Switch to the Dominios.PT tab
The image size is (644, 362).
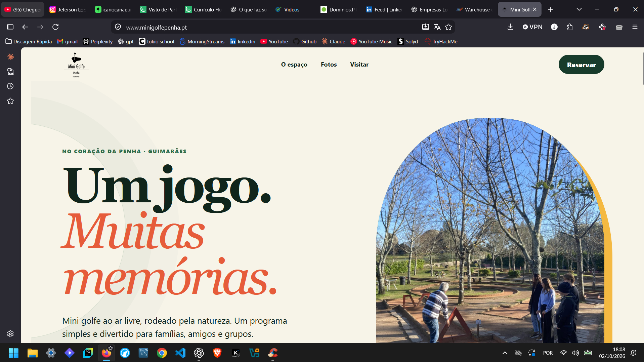pos(339,10)
